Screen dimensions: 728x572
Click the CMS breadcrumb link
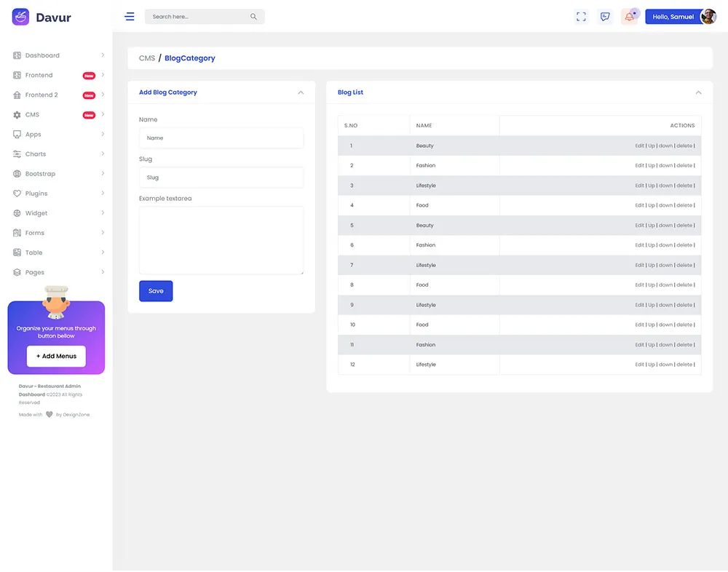(x=147, y=58)
